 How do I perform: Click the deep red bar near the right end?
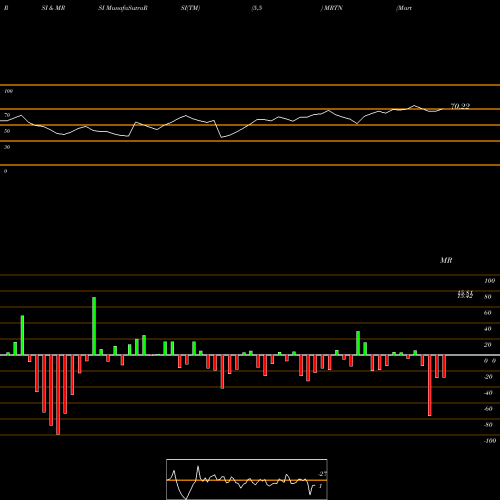pyautogui.click(x=429, y=385)
